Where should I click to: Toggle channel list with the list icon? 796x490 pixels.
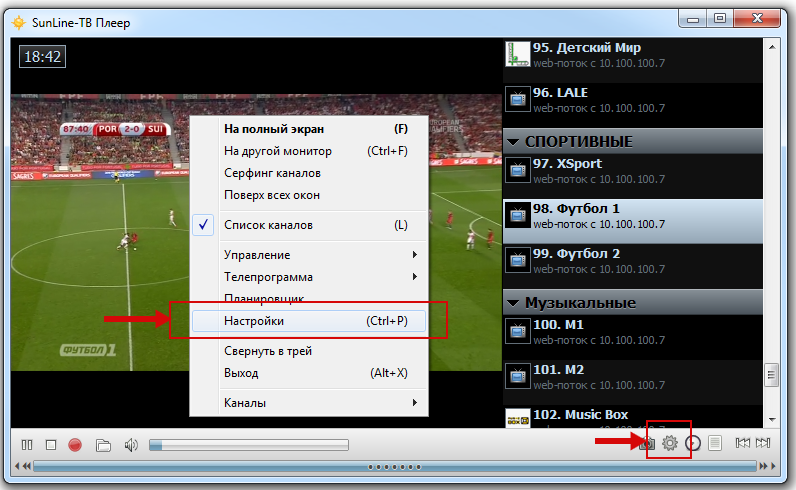coord(715,443)
